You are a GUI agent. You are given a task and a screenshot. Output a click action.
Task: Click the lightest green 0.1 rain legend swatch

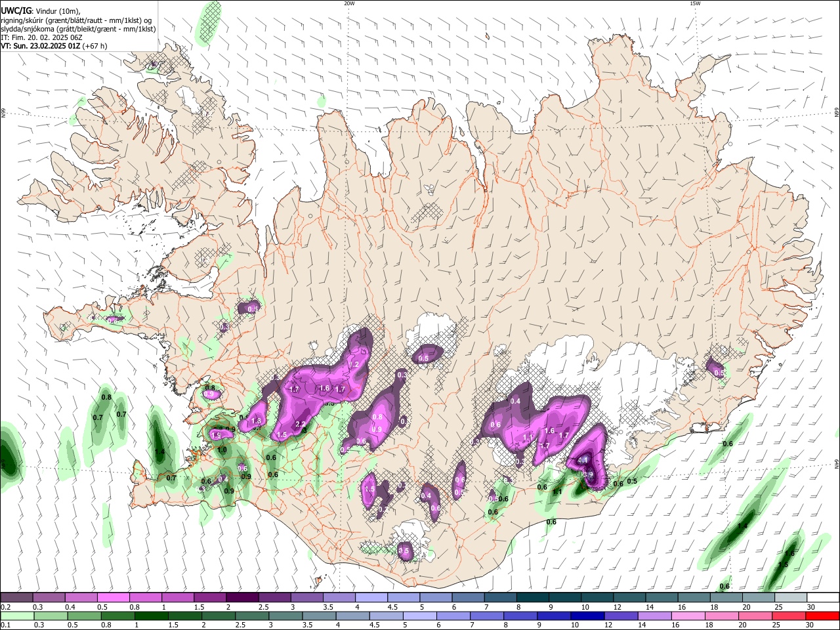tap(16, 616)
